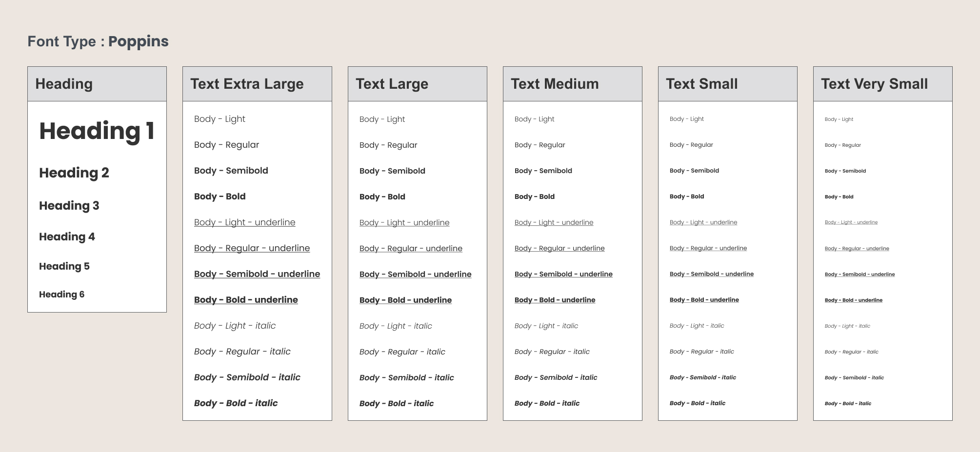Viewport: 980px width, 452px height.
Task: Pick 'Body - Light - italic' in Text Large
Action: [x=396, y=326]
